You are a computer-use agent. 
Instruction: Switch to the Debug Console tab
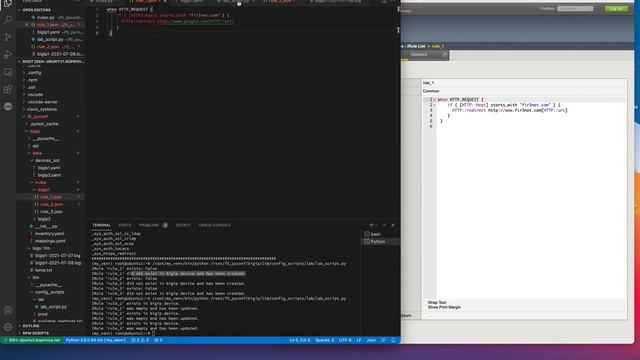click(x=215, y=225)
